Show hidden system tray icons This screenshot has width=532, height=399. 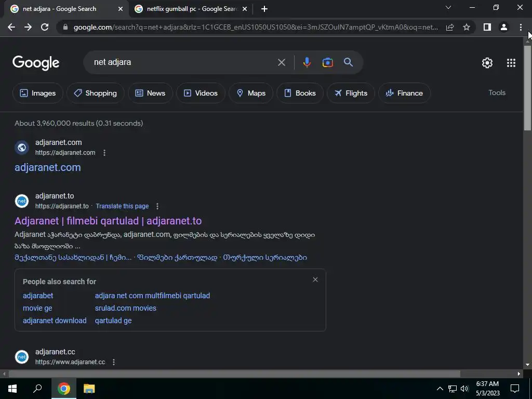click(440, 389)
